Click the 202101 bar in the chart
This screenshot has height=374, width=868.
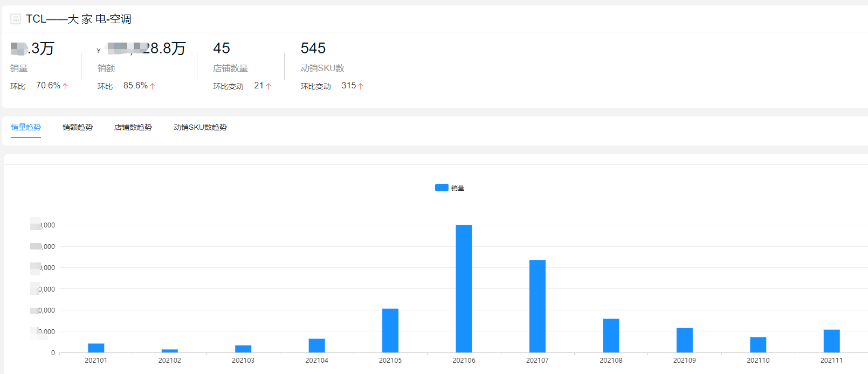coord(96,348)
